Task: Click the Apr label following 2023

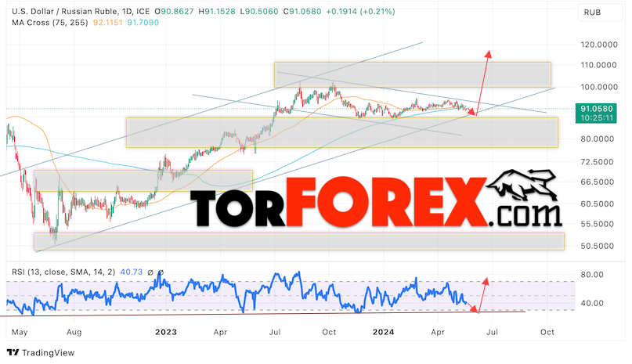Action: (x=220, y=333)
